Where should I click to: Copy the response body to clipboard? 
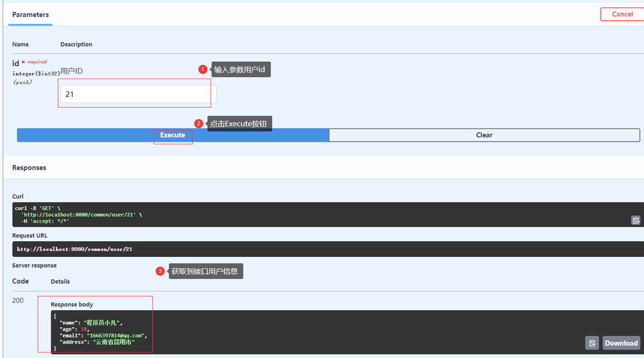tap(592, 343)
